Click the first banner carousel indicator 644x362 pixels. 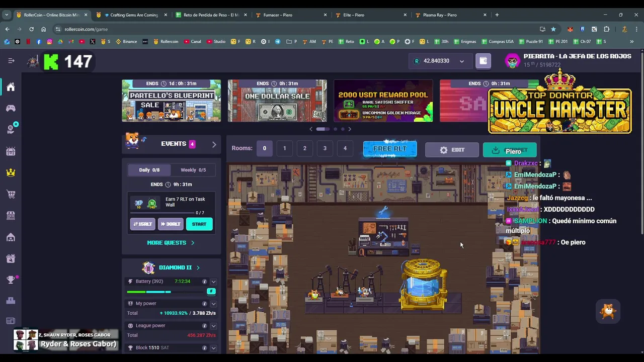[323, 129]
